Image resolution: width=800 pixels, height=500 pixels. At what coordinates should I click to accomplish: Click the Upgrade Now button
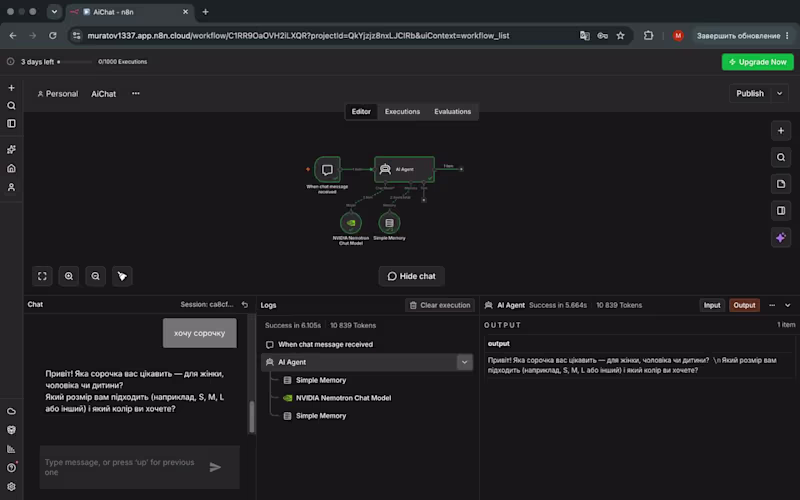click(758, 62)
